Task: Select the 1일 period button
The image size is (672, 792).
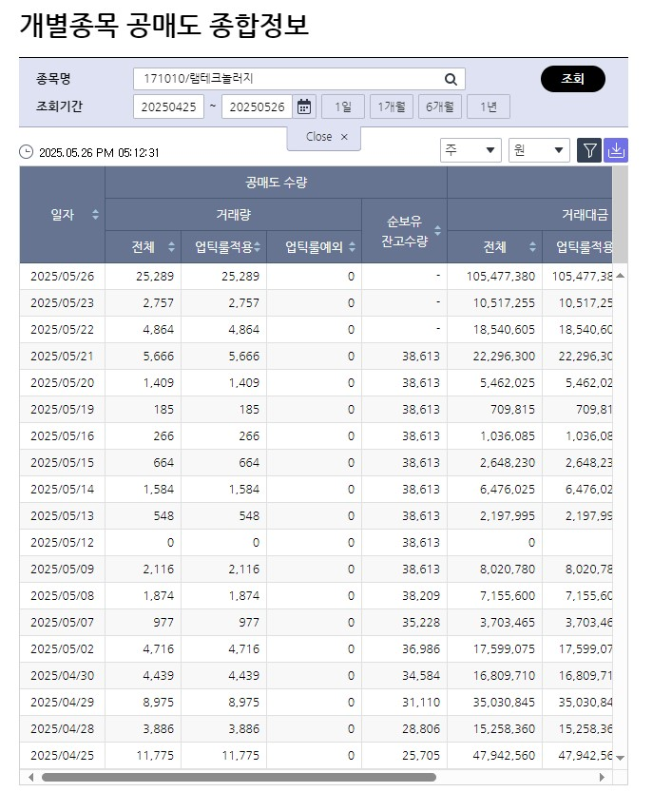Action: (343, 106)
